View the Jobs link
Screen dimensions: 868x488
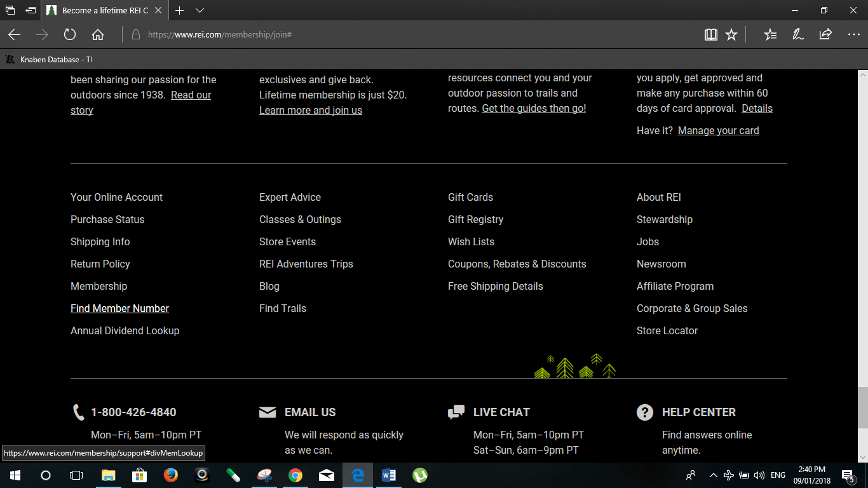click(648, 241)
